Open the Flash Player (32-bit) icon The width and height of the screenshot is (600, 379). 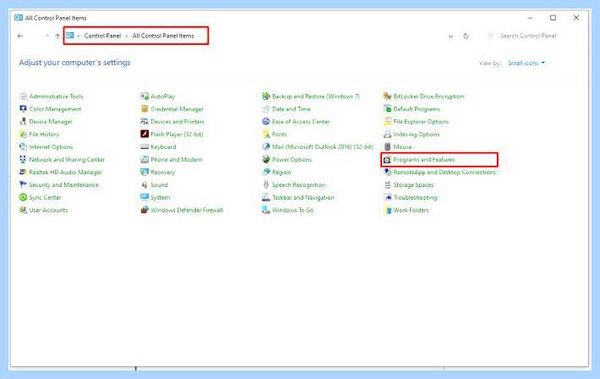coord(145,134)
